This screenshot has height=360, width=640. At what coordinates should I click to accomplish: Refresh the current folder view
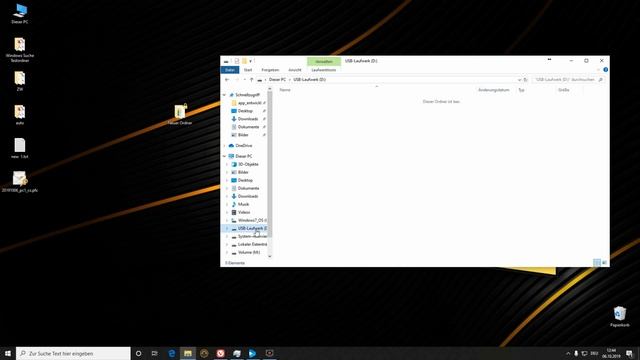click(526, 80)
